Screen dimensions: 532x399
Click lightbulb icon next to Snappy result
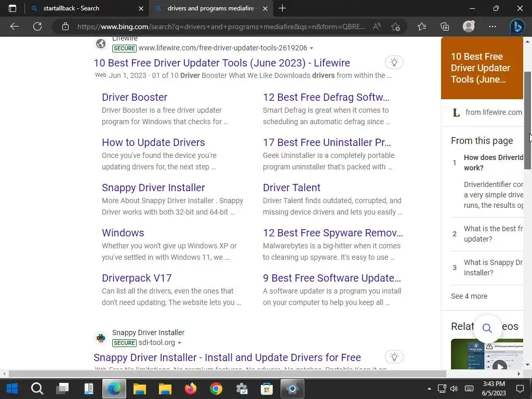[394, 357]
